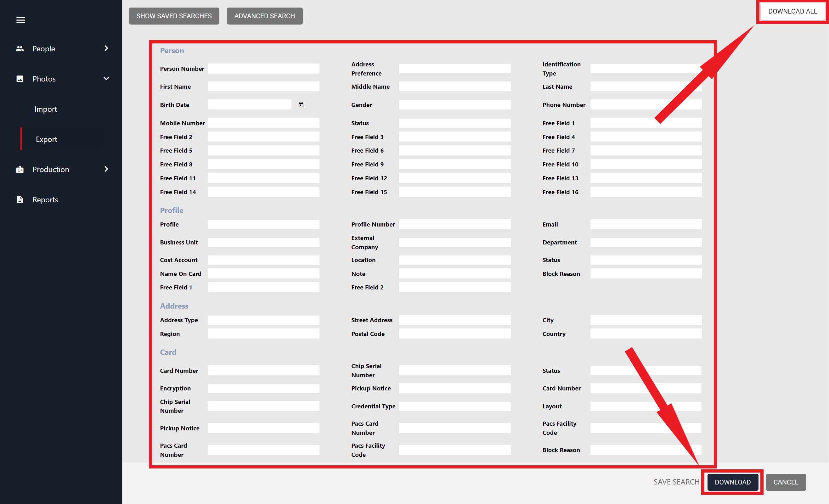
Task: Focus the Middle Name input field
Action: pos(454,87)
